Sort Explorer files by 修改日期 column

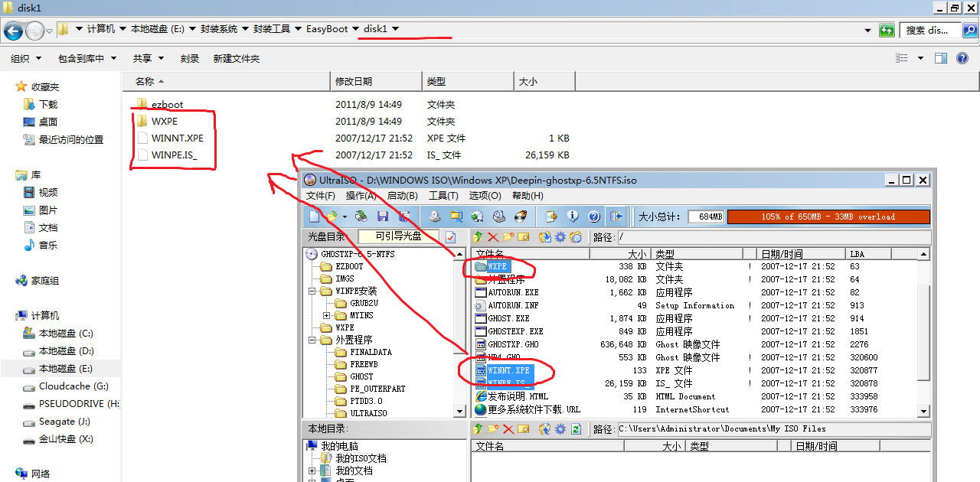point(376,81)
